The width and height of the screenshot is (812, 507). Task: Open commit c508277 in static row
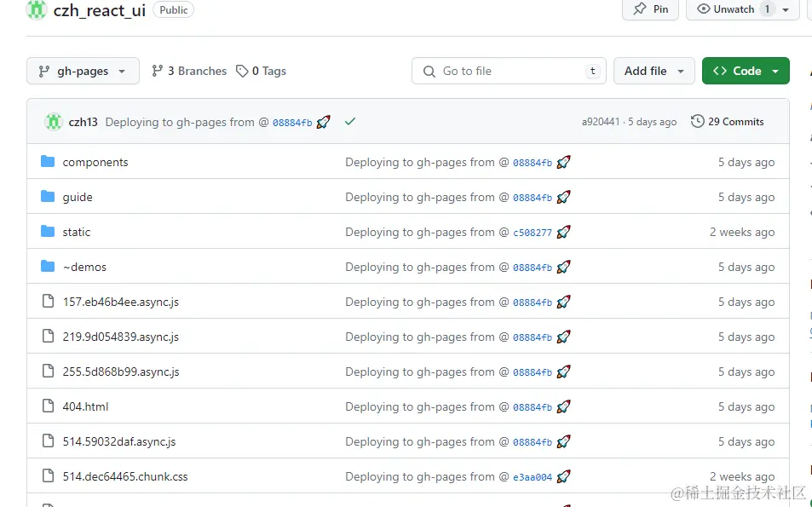pos(533,233)
